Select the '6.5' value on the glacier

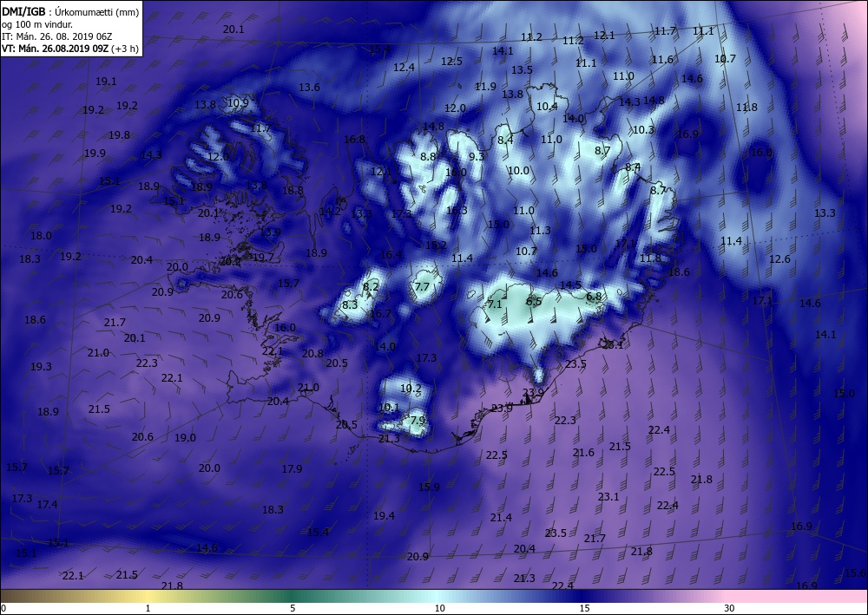534,302
